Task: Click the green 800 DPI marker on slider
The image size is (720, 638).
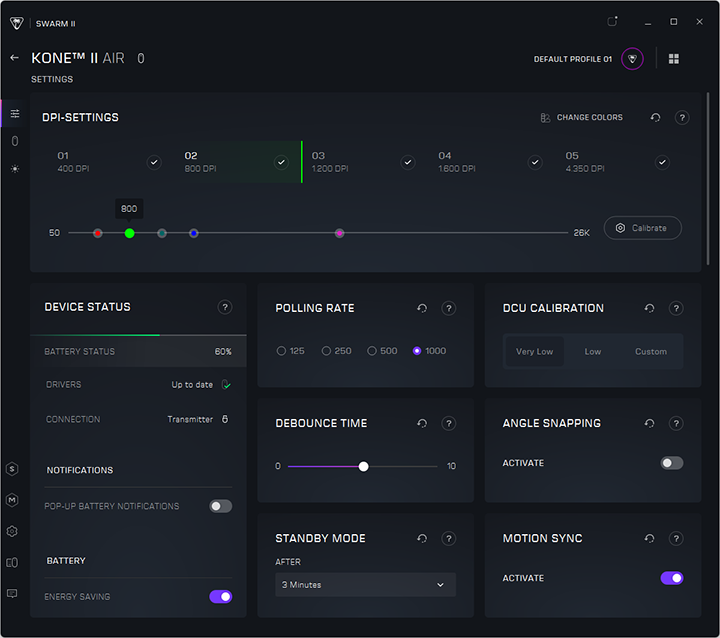Action: [x=129, y=233]
